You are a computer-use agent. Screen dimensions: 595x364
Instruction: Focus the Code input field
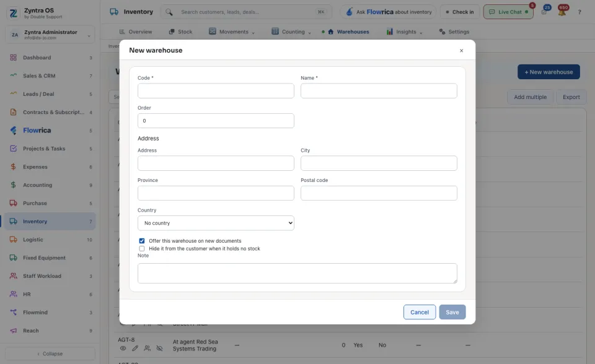pyautogui.click(x=216, y=91)
